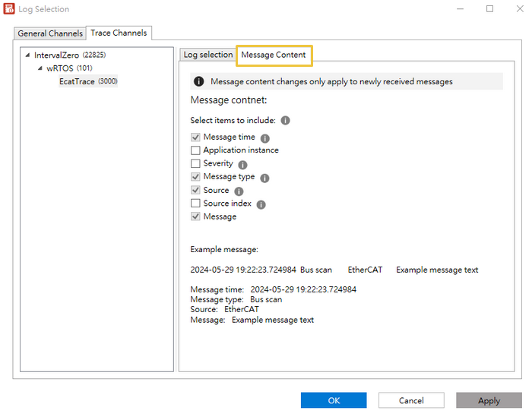
Task: Click the Cancel button
Action: point(411,400)
